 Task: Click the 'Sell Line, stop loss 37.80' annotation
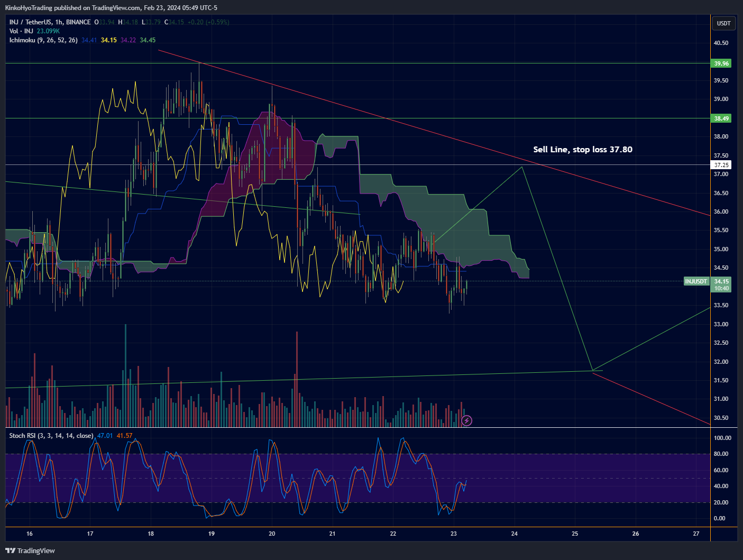coord(583,150)
